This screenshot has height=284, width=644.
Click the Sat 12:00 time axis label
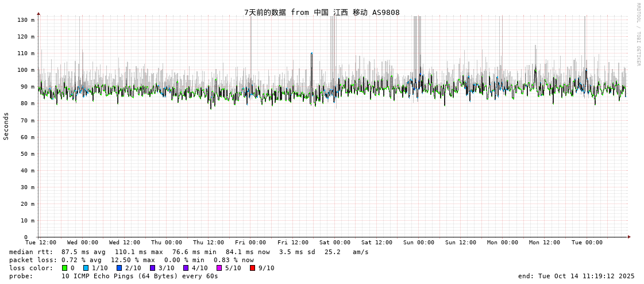click(377, 243)
